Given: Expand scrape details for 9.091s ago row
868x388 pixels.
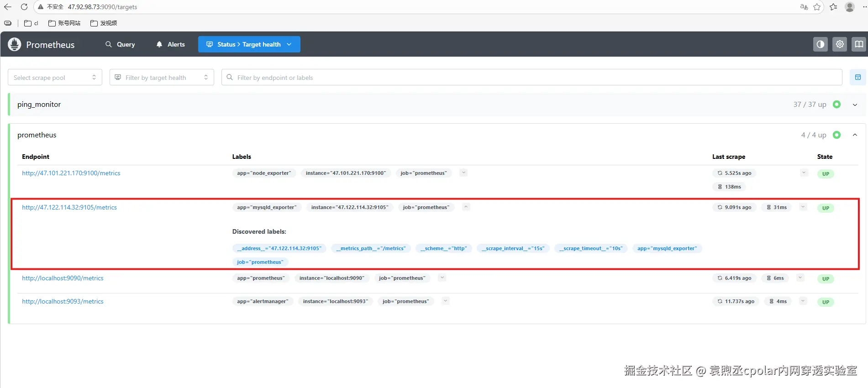Looking at the screenshot, I should 803,207.
